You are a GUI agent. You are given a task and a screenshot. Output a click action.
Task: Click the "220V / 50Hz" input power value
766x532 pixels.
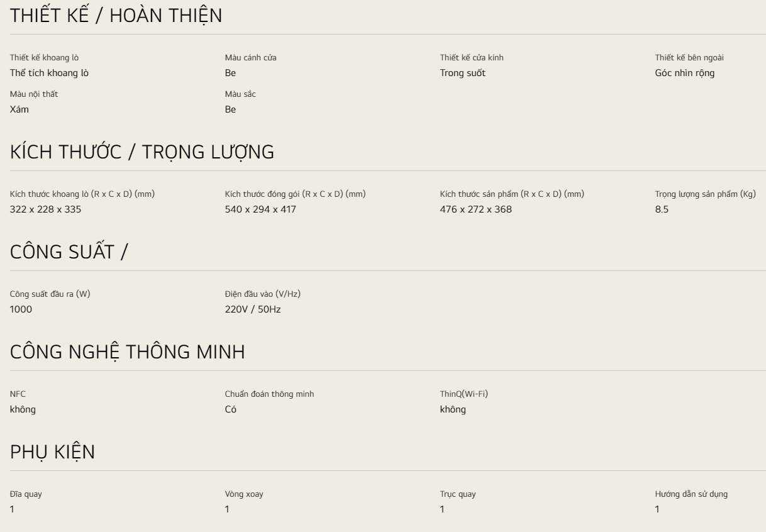tap(253, 309)
